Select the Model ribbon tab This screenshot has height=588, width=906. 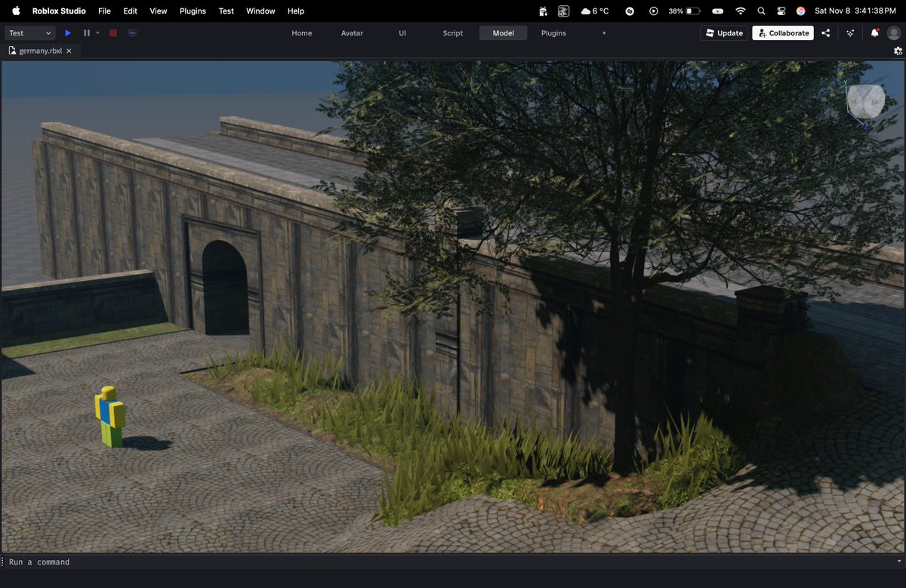click(503, 33)
